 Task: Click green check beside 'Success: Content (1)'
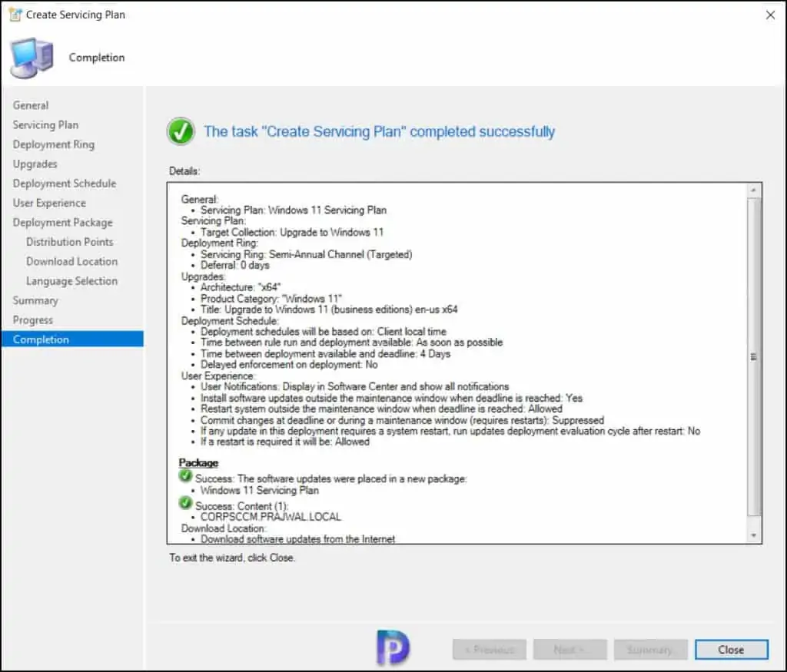coord(185,502)
